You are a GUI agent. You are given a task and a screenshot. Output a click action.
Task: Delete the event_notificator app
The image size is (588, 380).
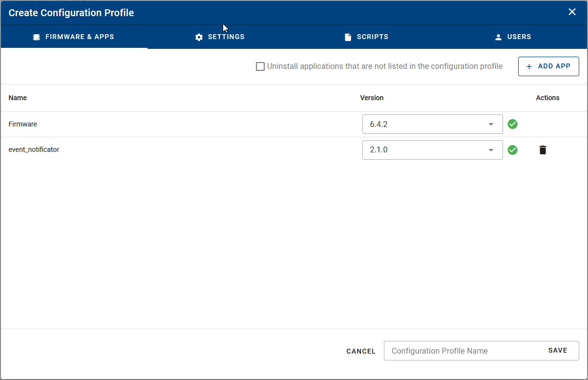[x=543, y=150]
